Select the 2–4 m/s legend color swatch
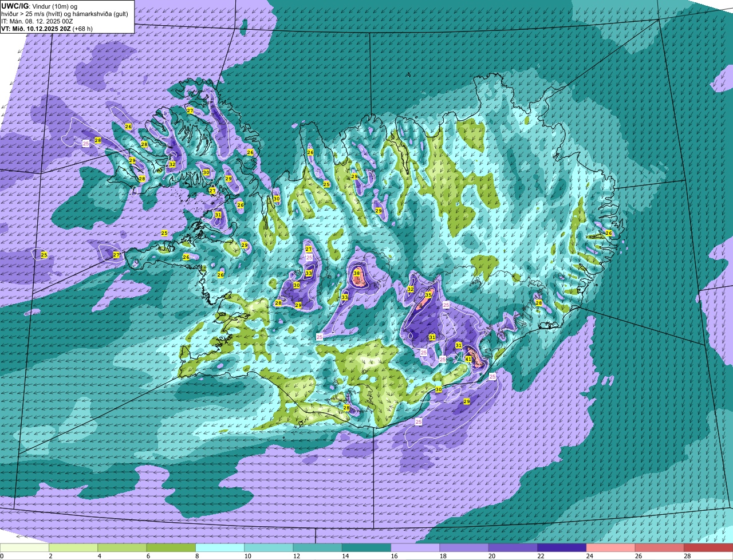Image resolution: width=733 pixels, height=560 pixels. point(73,547)
